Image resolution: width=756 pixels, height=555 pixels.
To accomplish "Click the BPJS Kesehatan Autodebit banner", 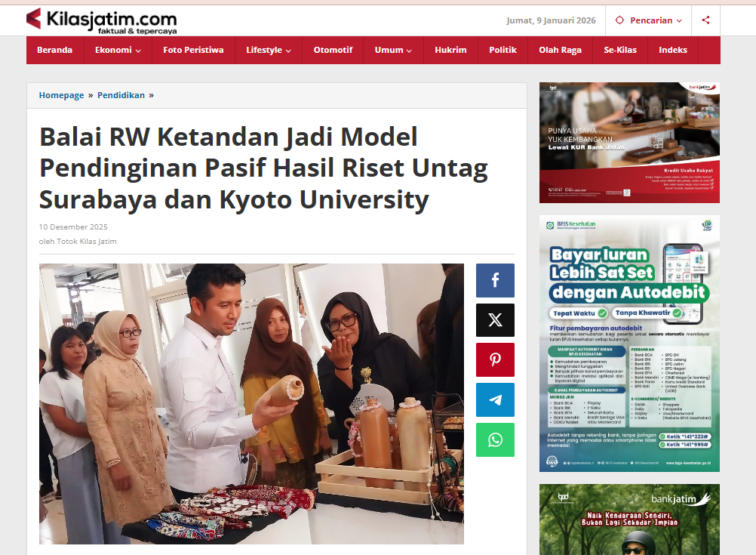I will (x=629, y=344).
